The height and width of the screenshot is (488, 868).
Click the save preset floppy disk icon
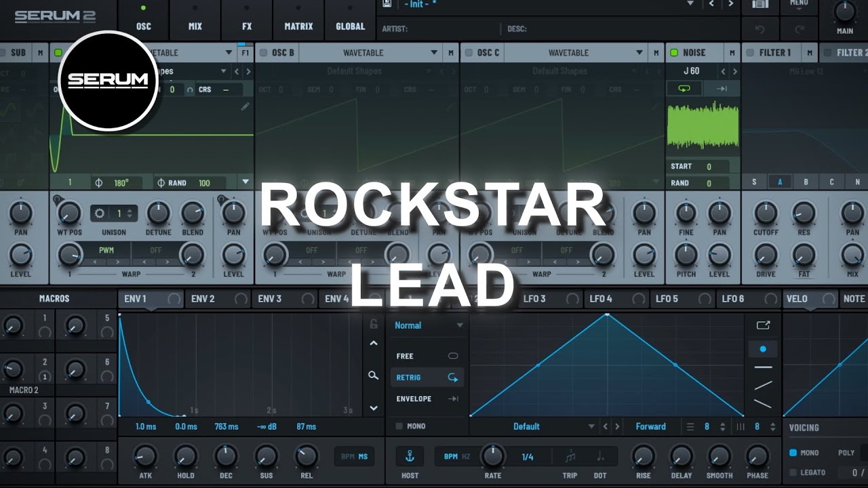pyautogui.click(x=387, y=3)
